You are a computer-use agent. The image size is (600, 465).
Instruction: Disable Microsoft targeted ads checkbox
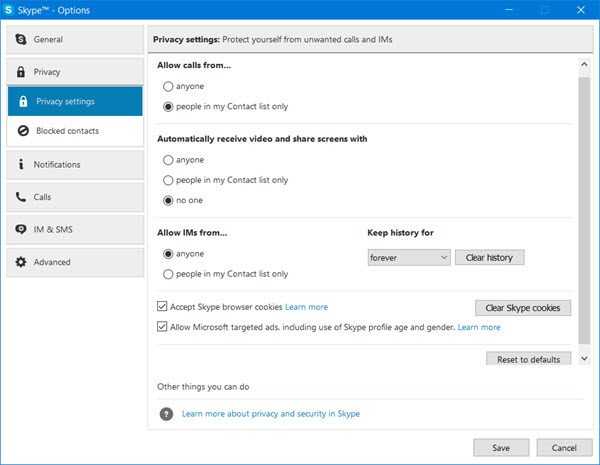tap(162, 326)
